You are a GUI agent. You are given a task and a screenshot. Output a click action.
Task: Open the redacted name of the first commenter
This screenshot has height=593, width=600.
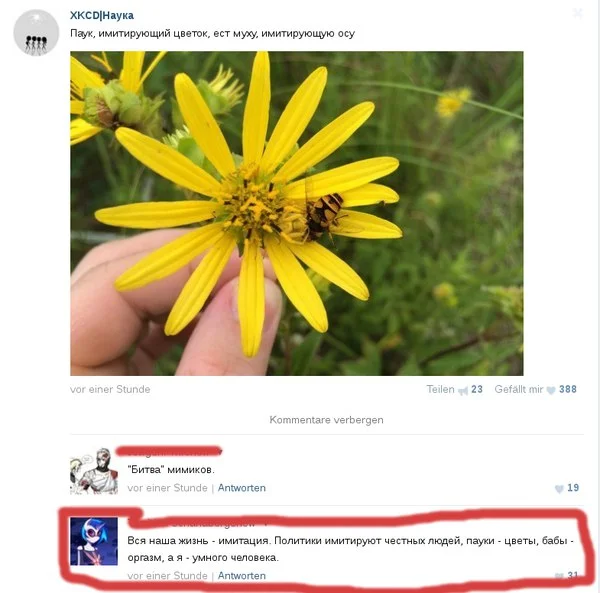(x=169, y=451)
